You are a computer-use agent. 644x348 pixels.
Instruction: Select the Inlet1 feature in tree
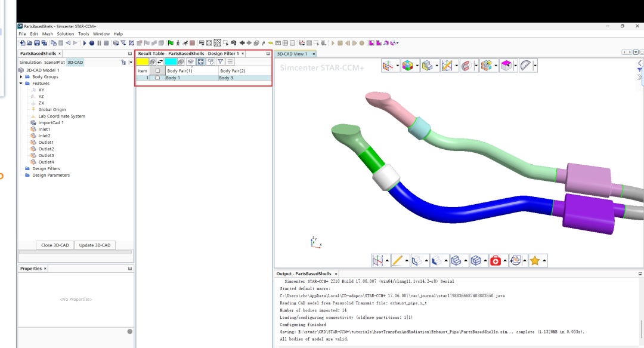tap(44, 129)
